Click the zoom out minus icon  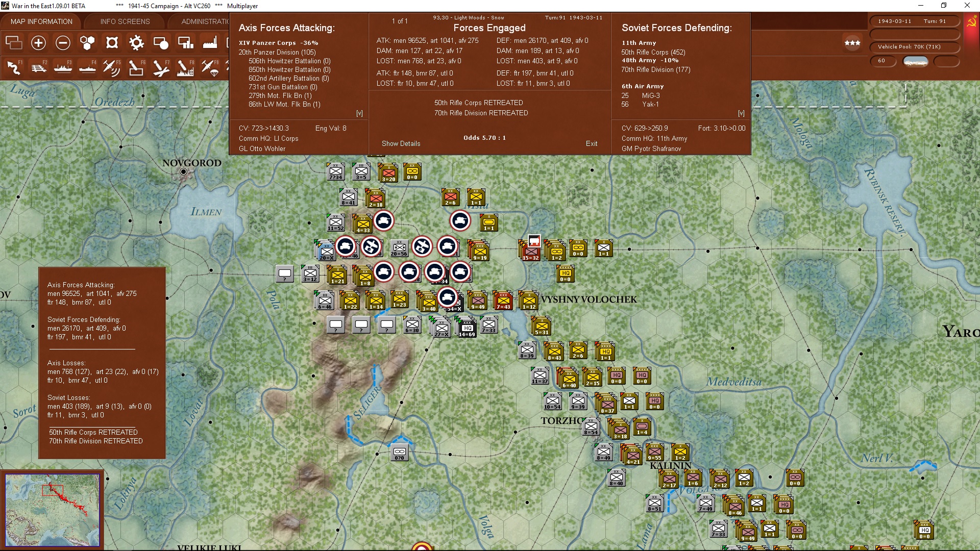pyautogui.click(x=63, y=43)
